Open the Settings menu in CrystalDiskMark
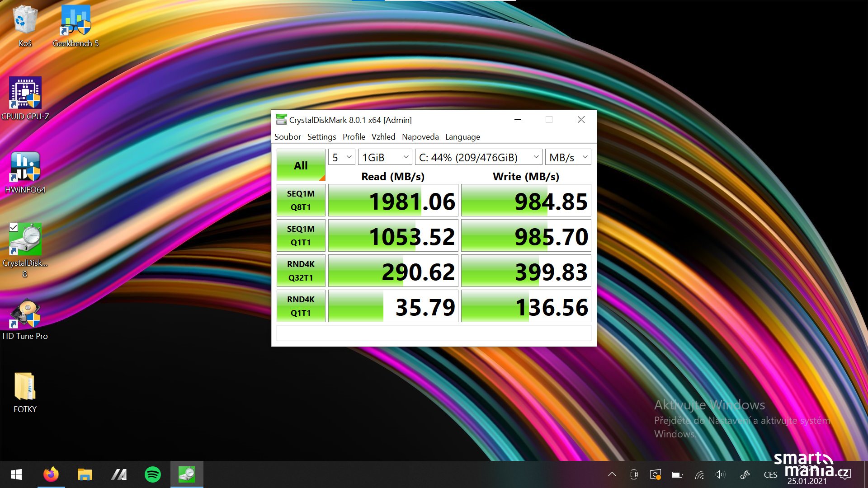The image size is (868, 488). [x=321, y=136]
